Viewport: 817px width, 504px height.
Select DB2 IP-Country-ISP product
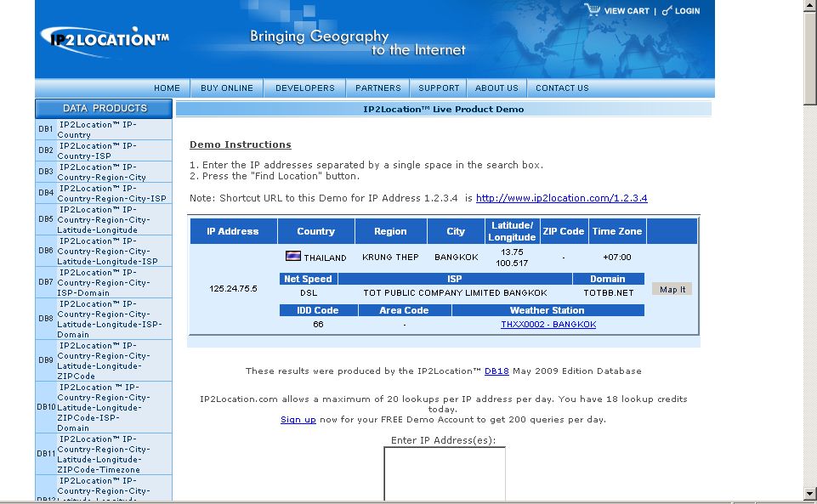[x=104, y=151]
